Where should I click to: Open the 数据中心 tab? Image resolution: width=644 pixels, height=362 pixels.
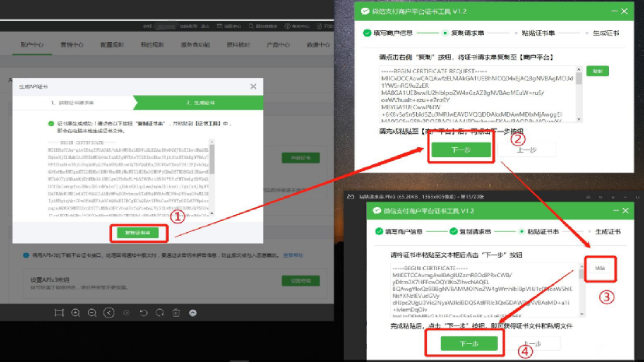(318, 45)
